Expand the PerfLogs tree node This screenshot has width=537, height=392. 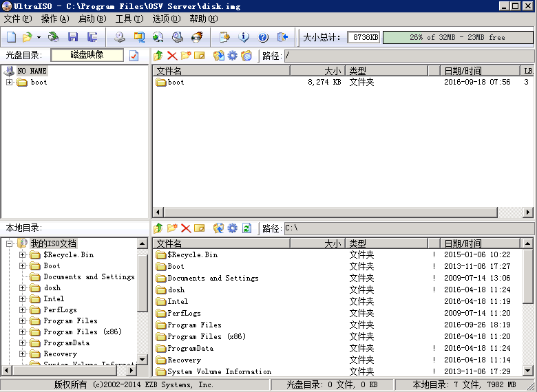[22, 310]
